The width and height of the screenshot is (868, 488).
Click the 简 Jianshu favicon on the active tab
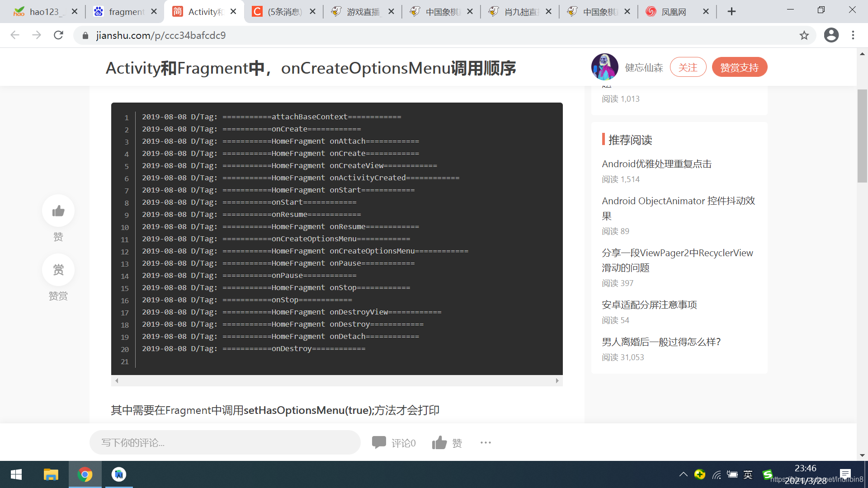[x=178, y=11]
